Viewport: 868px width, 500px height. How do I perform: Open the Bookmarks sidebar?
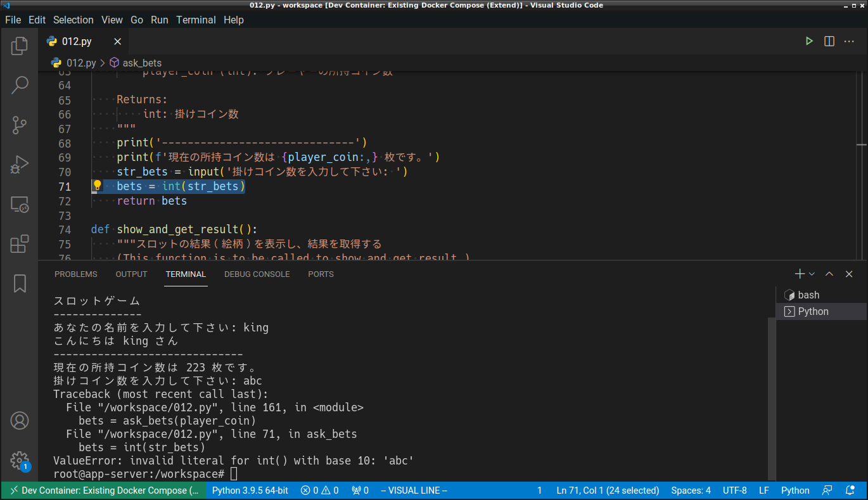pyautogui.click(x=19, y=283)
